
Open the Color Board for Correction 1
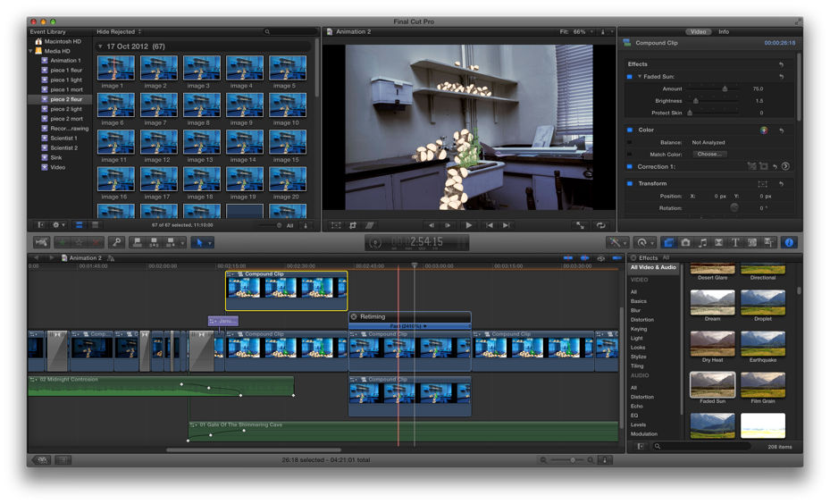click(785, 166)
